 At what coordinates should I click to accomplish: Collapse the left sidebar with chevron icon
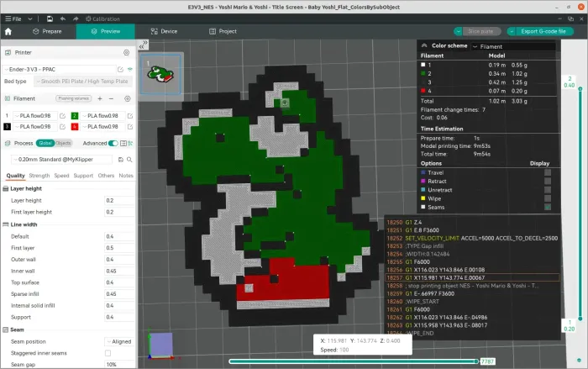tap(144, 45)
